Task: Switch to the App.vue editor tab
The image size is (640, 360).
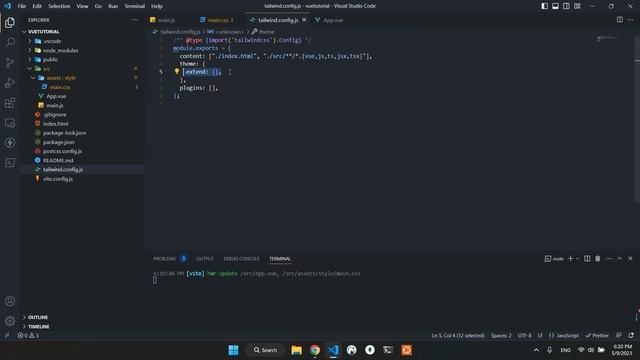Action: coord(333,20)
